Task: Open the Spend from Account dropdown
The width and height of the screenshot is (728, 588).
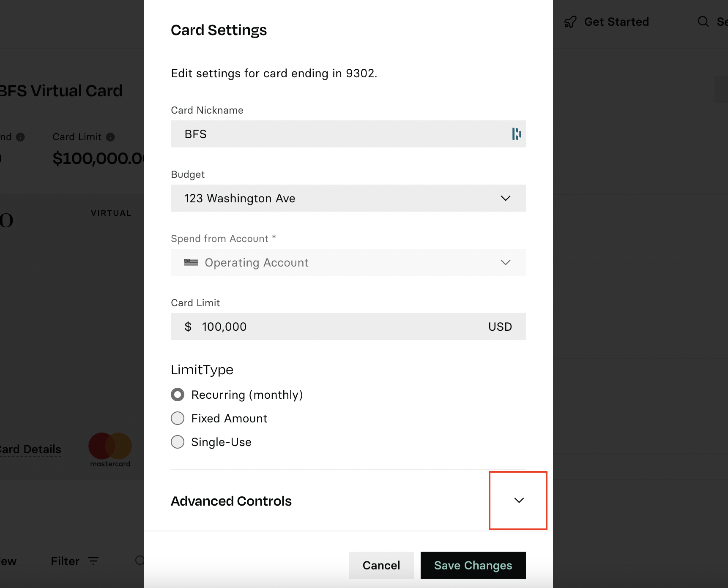Action: (348, 262)
